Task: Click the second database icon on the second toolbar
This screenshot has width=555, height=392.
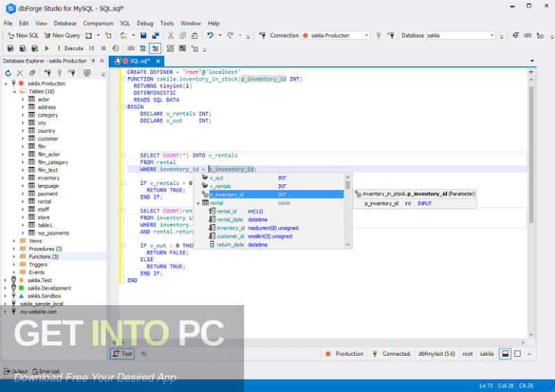Action: pyautogui.click(x=23, y=48)
